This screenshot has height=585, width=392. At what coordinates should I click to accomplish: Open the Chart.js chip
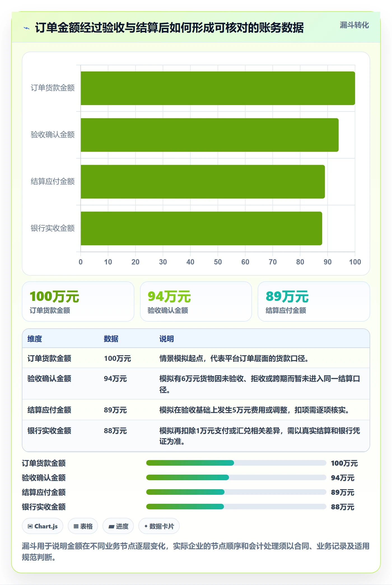click(x=43, y=526)
